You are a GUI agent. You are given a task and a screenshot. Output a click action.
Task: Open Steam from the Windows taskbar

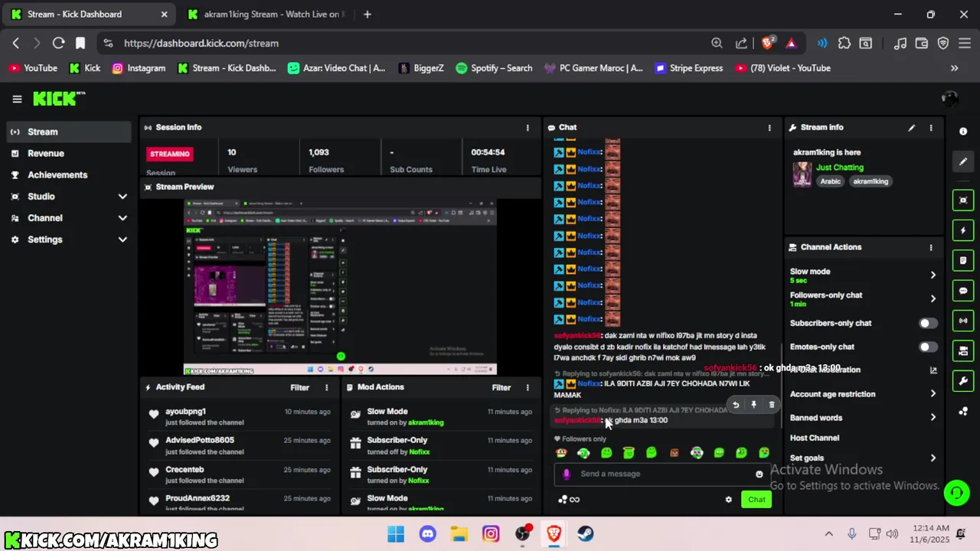click(x=586, y=533)
